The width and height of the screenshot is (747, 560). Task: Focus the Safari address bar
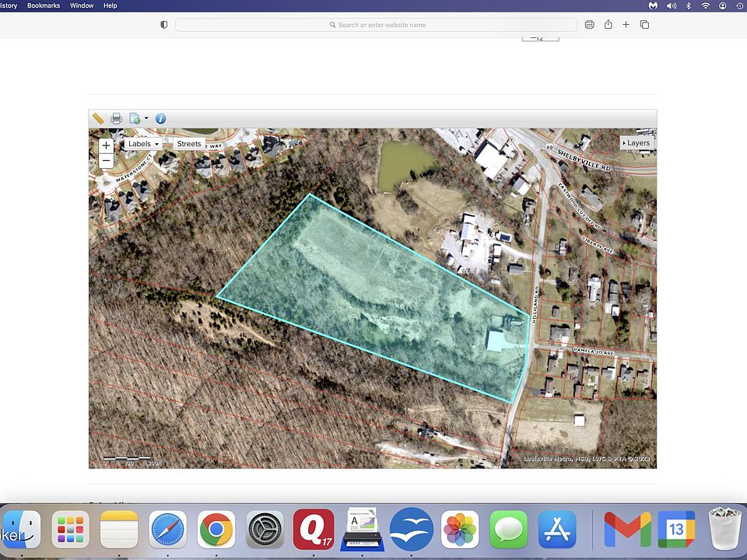[376, 25]
